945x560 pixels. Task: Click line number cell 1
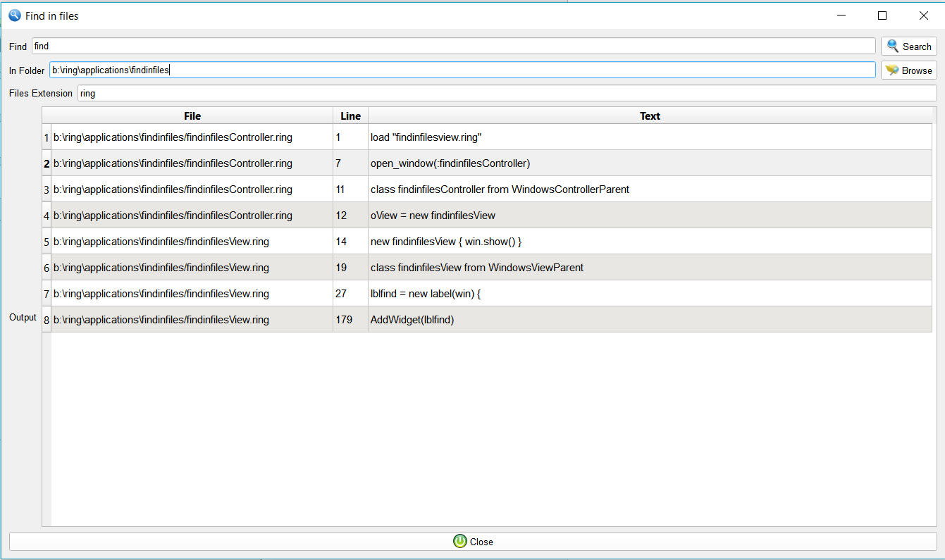click(x=351, y=137)
